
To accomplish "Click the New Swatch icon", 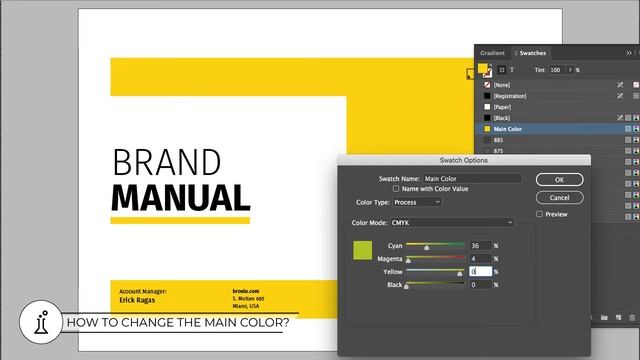I will 618,318.
